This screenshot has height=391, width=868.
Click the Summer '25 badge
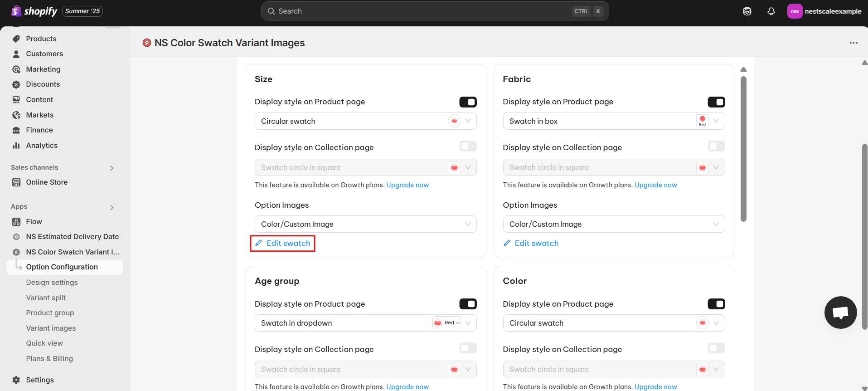tap(82, 11)
